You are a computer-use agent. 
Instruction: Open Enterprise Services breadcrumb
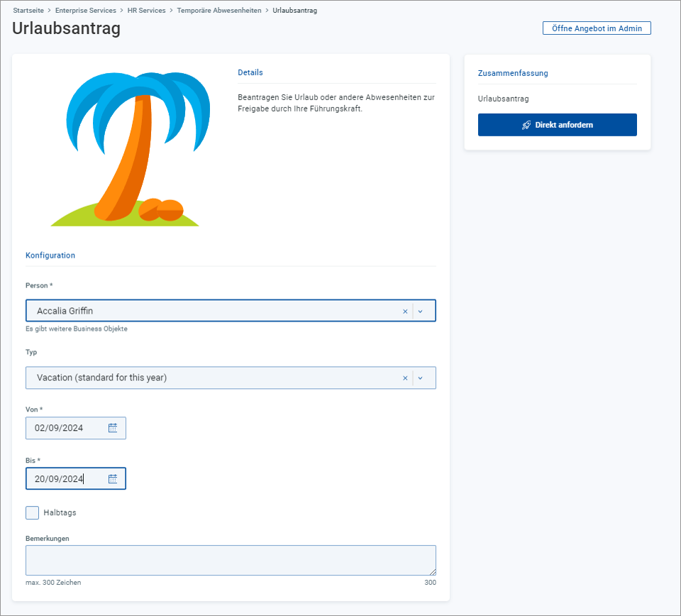tap(86, 11)
